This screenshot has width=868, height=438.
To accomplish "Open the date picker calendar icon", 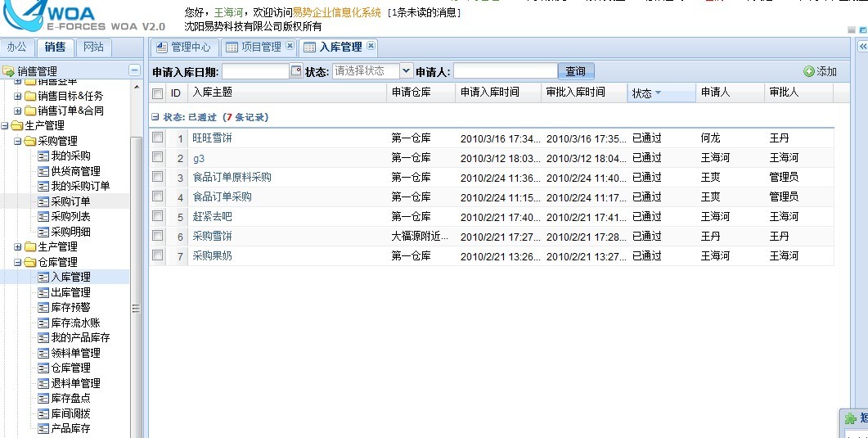I will (296, 71).
